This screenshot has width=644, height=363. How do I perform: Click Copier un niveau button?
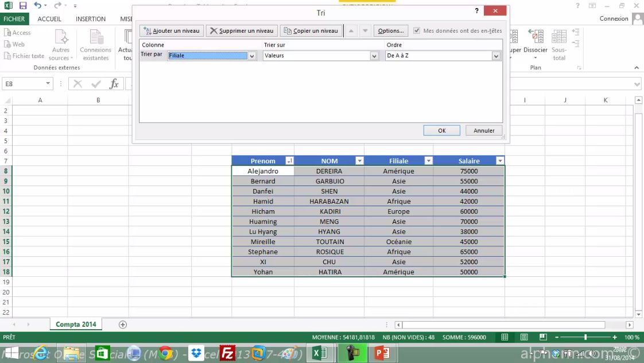tap(311, 31)
